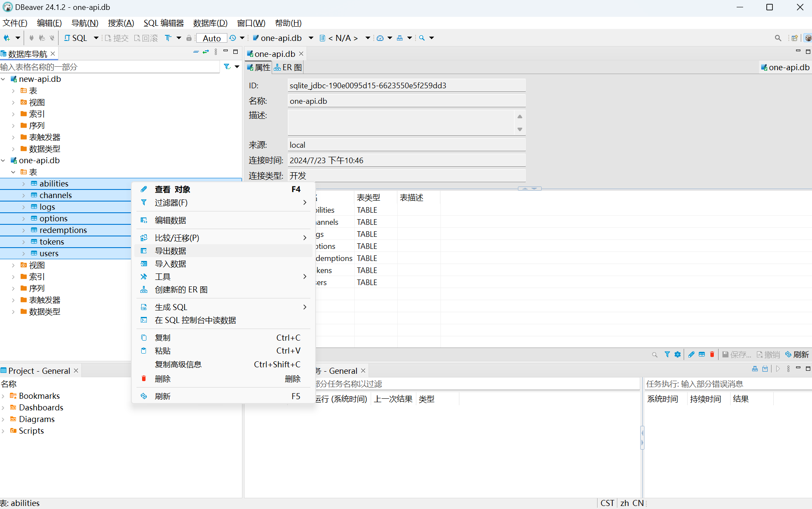Choose 导出数据 from context menu
The height and width of the screenshot is (509, 812).
point(223,251)
